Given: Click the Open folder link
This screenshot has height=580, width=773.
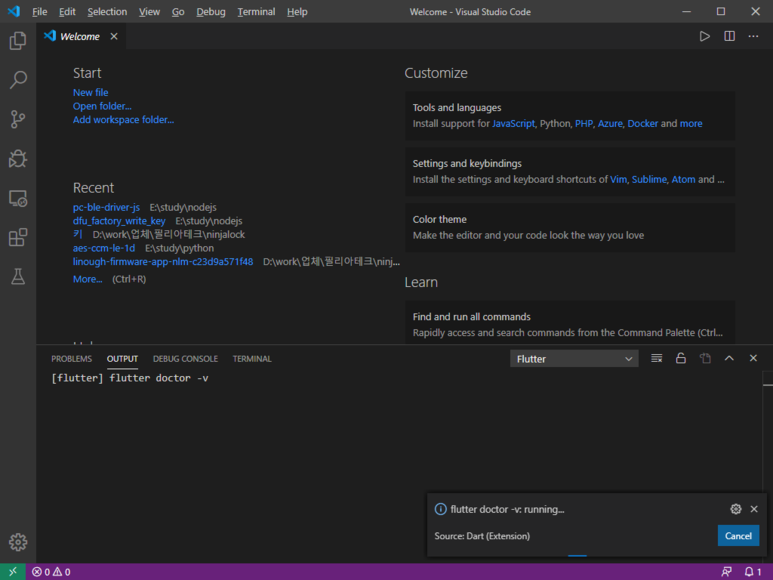Looking at the screenshot, I should pos(102,106).
